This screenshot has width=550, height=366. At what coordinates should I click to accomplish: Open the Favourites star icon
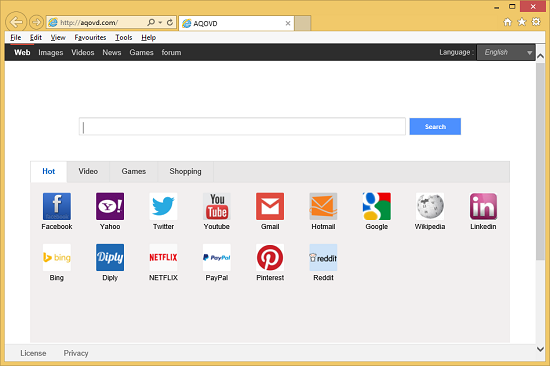522,22
